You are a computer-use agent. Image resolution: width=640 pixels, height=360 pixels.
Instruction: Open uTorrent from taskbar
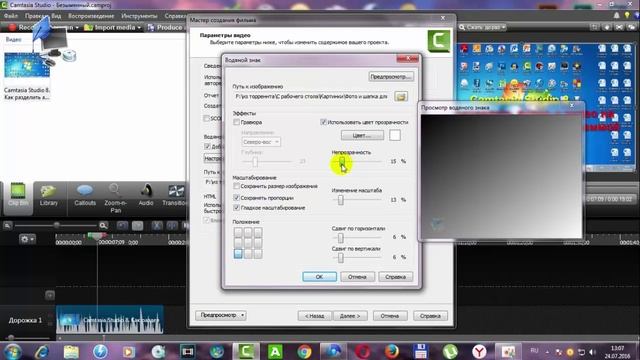450,351
